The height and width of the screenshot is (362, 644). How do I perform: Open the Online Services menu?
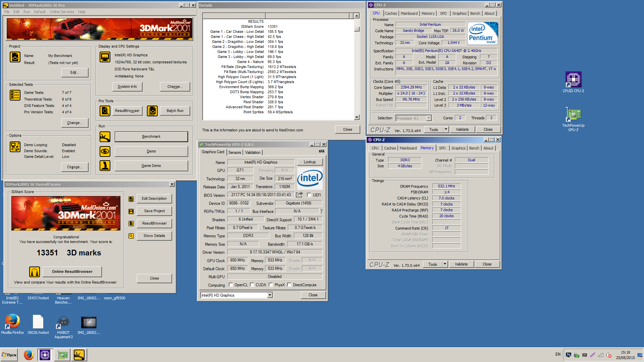62,12
